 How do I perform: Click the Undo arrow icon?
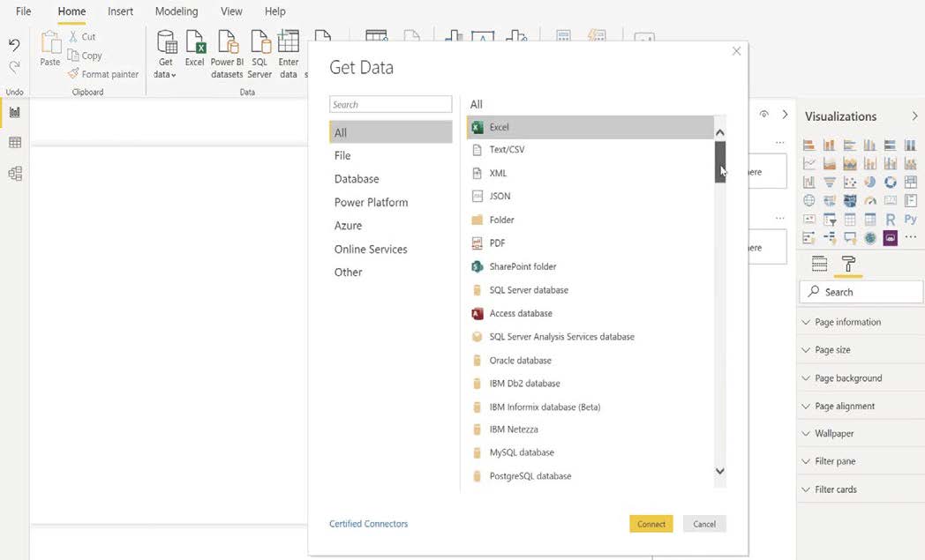(x=15, y=45)
